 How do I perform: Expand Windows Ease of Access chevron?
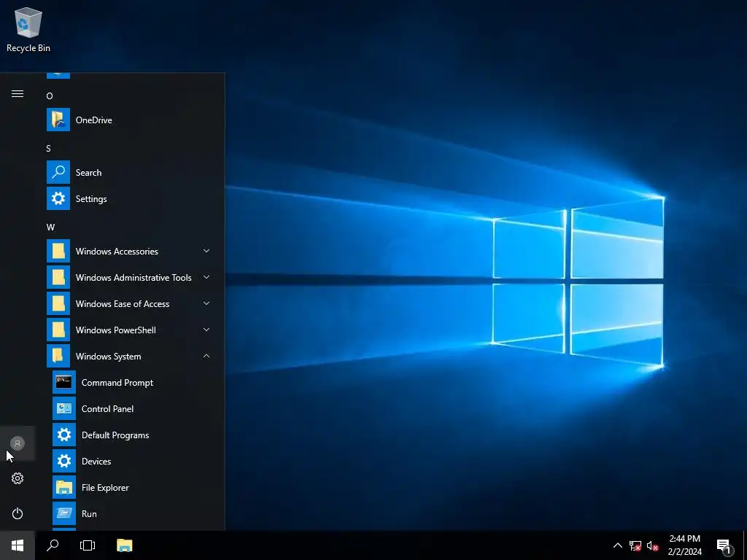206,303
